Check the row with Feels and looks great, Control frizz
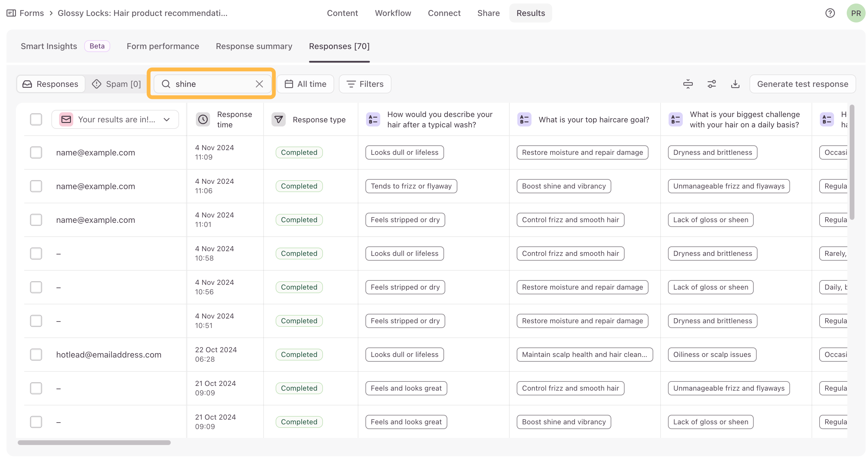868x458 pixels. [36, 388]
